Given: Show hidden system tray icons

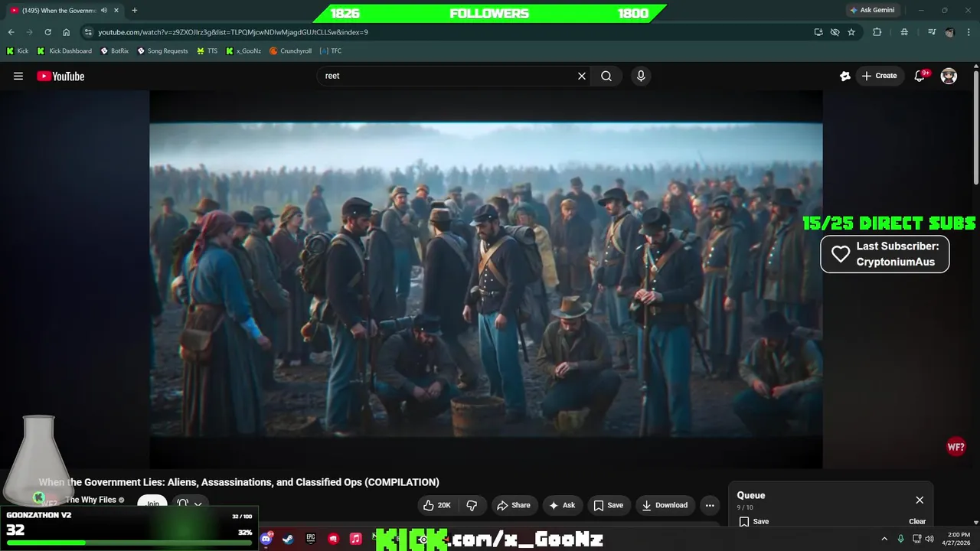Looking at the screenshot, I should 884,539.
